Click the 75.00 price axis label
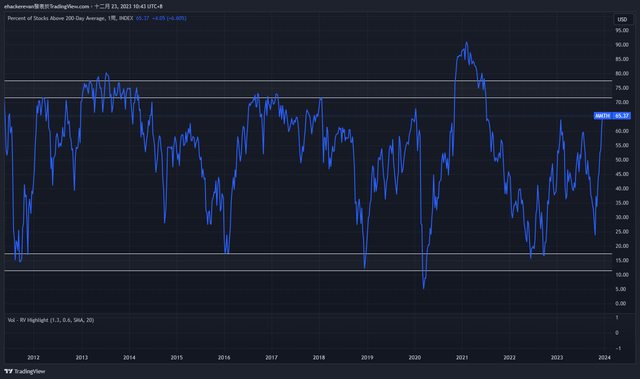640x379 pixels. [622, 88]
